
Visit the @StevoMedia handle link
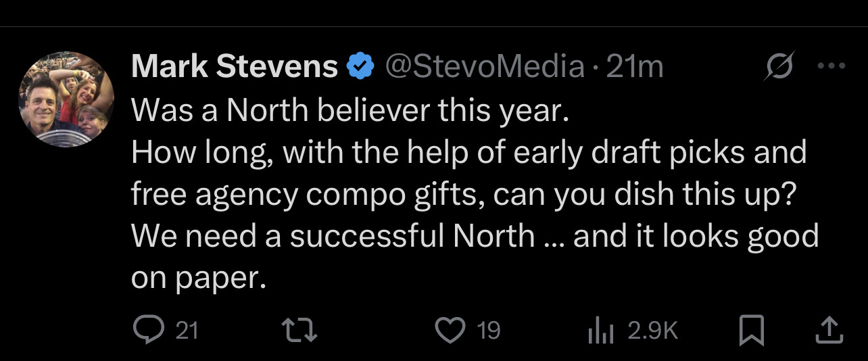484,67
